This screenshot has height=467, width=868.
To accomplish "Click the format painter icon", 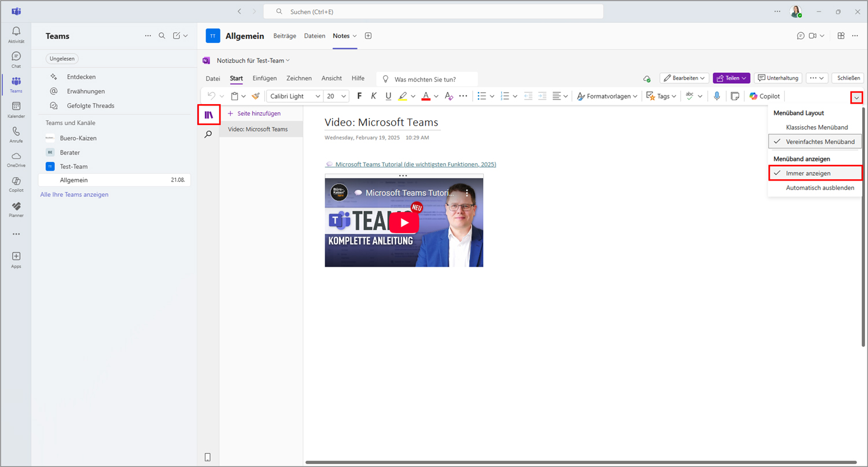I will pos(255,96).
